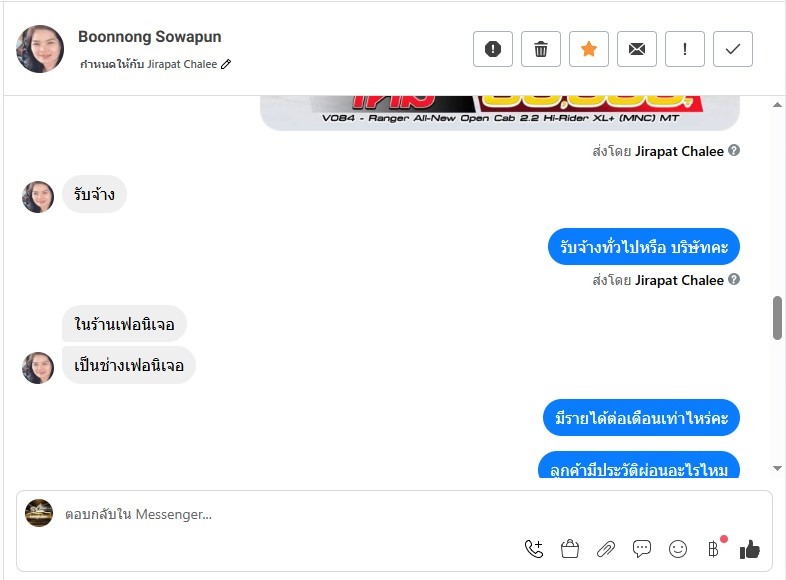This screenshot has width=786, height=580.
Task: Click help icon beside first Jirapat Chalee sender label
Action: [734, 150]
